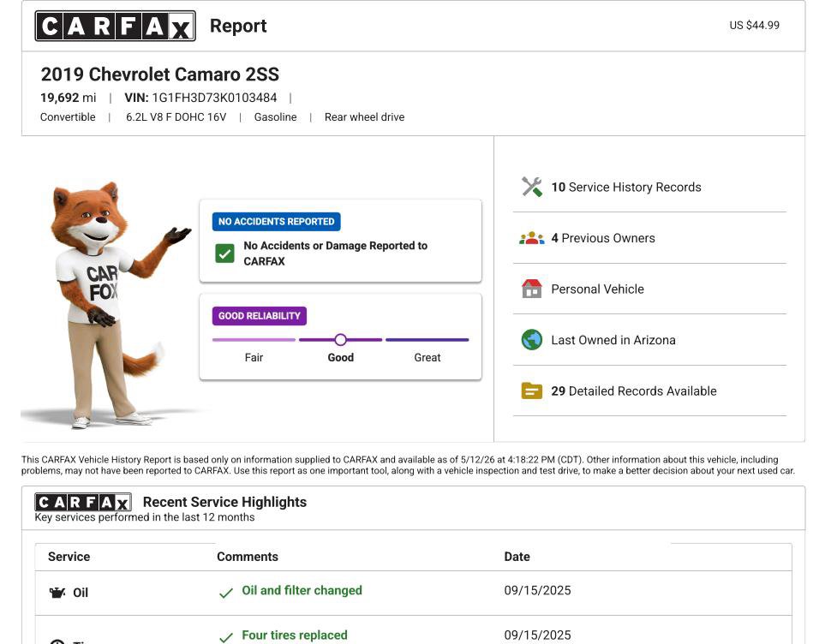Click the globe icon beside Last Owned in Arizona
The height and width of the screenshot is (644, 831).
pos(531,339)
